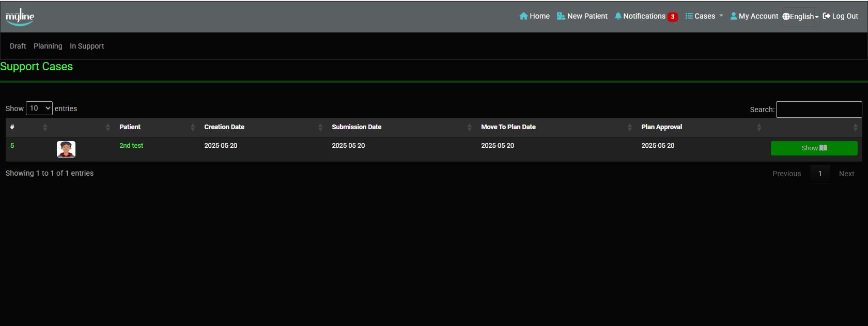Switch to the Draft tab

point(18,46)
